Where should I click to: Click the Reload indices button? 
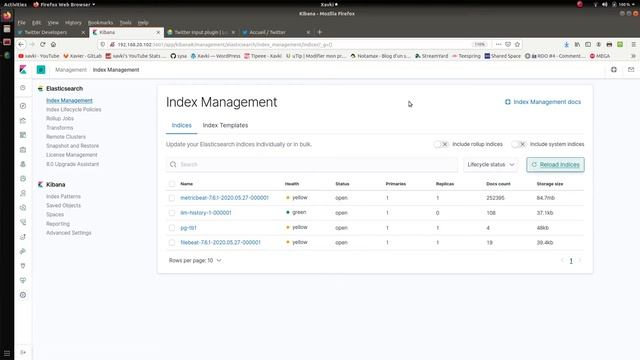pyautogui.click(x=555, y=164)
